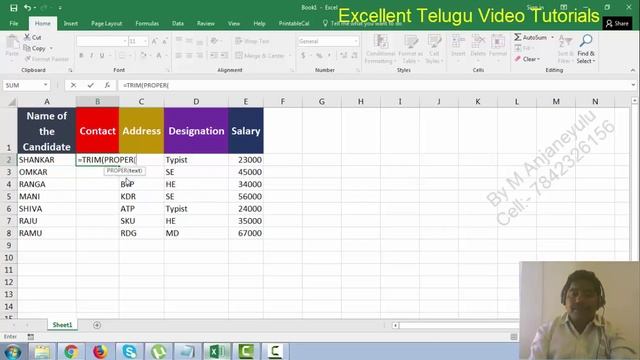Toggle Italic formatting
This screenshot has height=360, width=640.
pyautogui.click(x=91, y=55)
